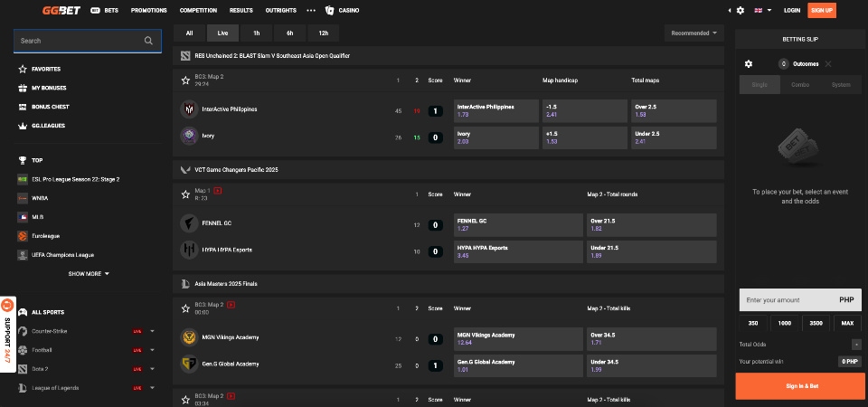Favorite the InterActive Philippines vs Ivory match

pyautogui.click(x=185, y=80)
